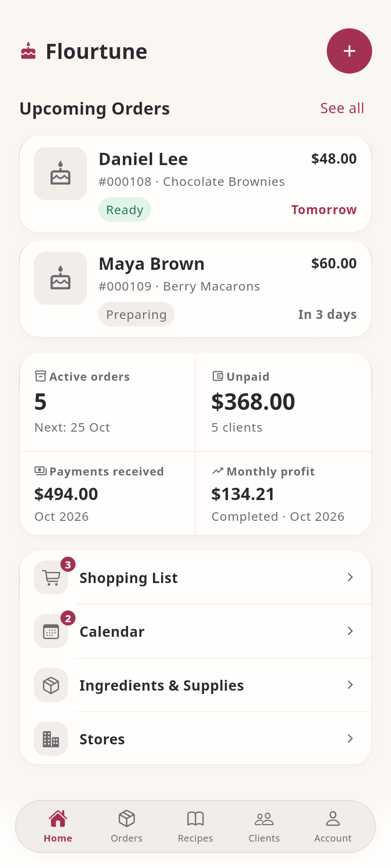Open the Account tab
This screenshot has width=391, height=868.
[333, 826]
